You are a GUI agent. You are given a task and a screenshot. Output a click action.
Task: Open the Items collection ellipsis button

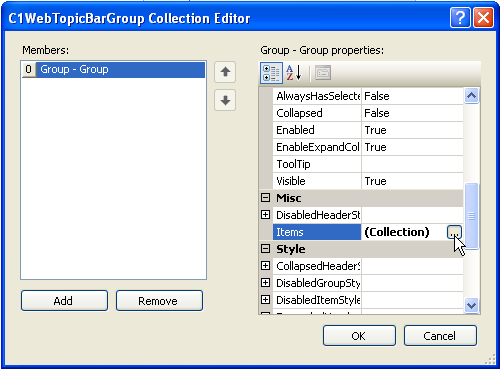tap(454, 232)
